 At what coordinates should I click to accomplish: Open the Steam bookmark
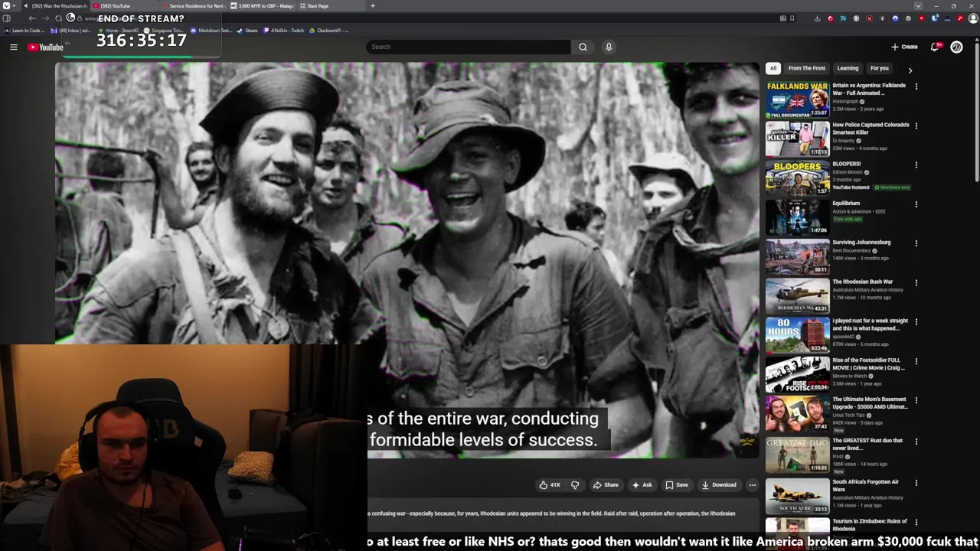(247, 31)
